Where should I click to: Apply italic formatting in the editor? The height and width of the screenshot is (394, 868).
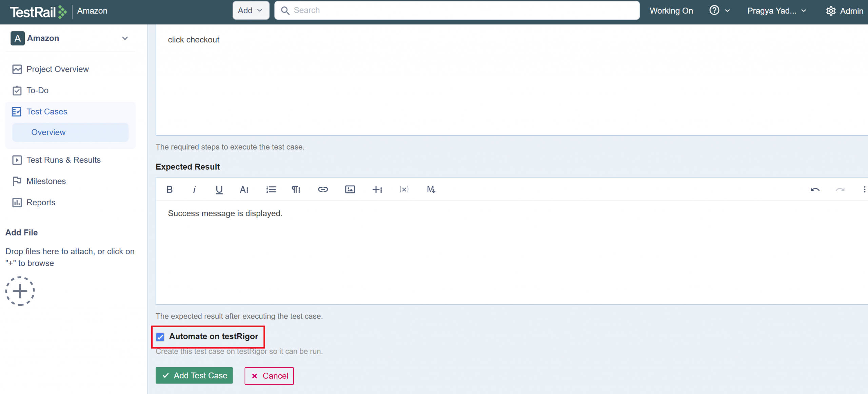[194, 189]
